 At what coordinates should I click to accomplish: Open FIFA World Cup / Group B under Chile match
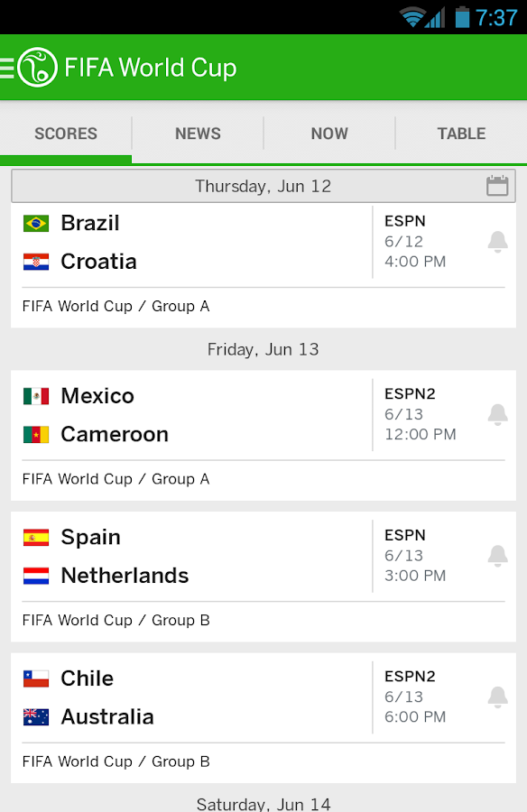[116, 761]
